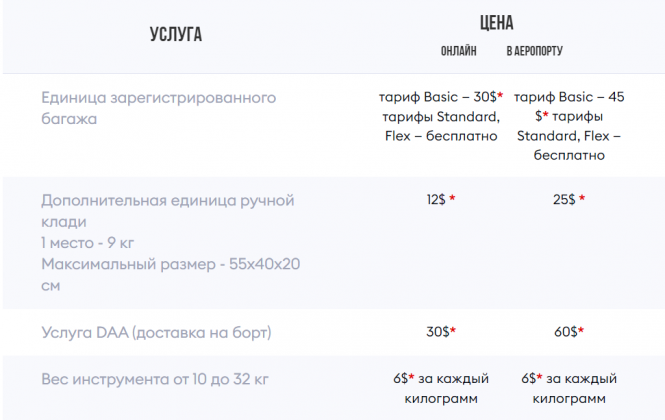The height and width of the screenshot is (420, 665).
Task: Click the 12$ online hand luggage price
Action: point(435,200)
